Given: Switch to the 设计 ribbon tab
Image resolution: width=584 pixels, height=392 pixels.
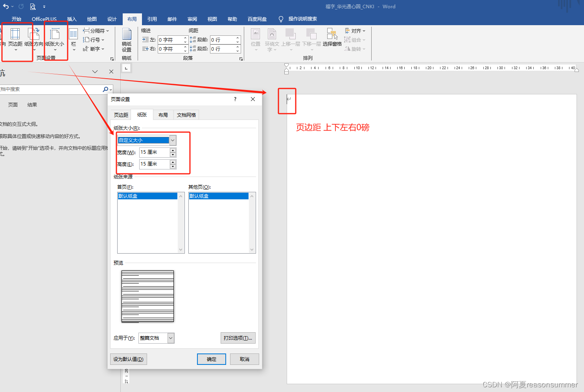Looking at the screenshot, I should tap(112, 19).
